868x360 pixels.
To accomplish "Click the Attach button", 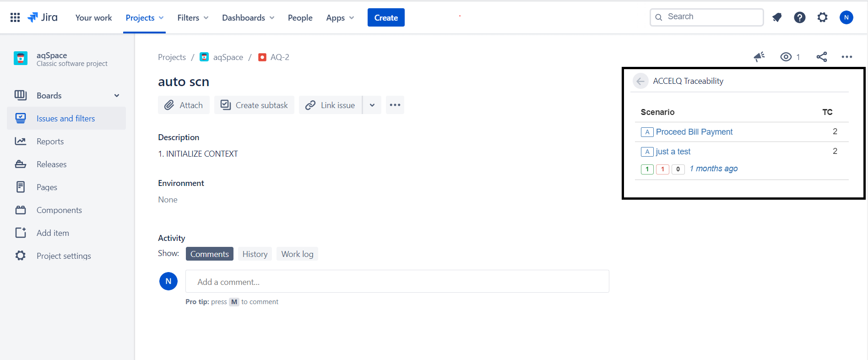I will pyautogui.click(x=184, y=105).
